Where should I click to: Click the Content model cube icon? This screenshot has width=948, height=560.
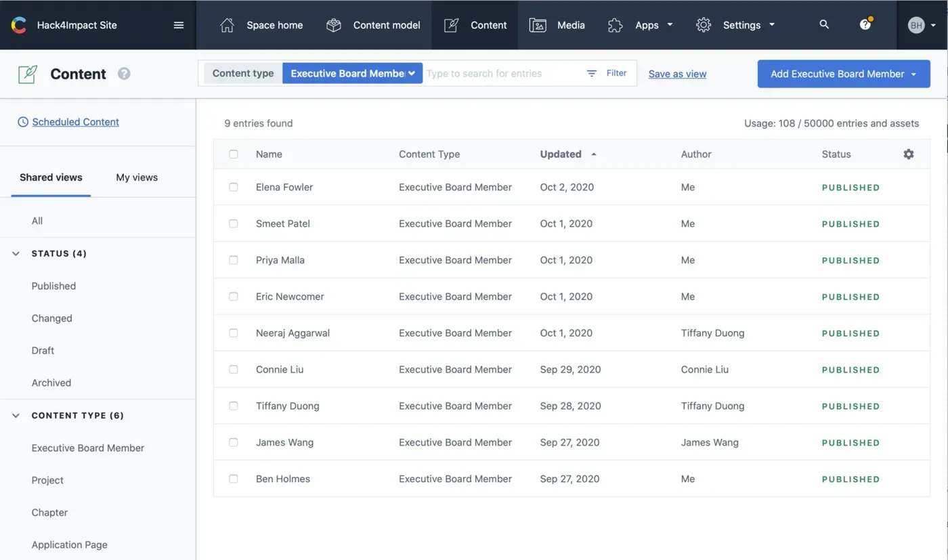pos(333,24)
